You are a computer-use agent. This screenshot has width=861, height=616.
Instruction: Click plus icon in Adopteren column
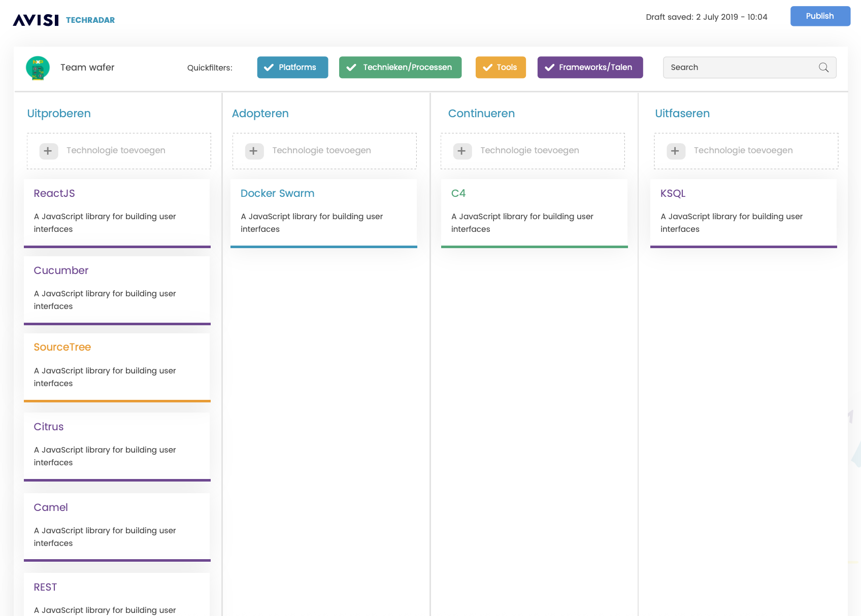tap(254, 151)
